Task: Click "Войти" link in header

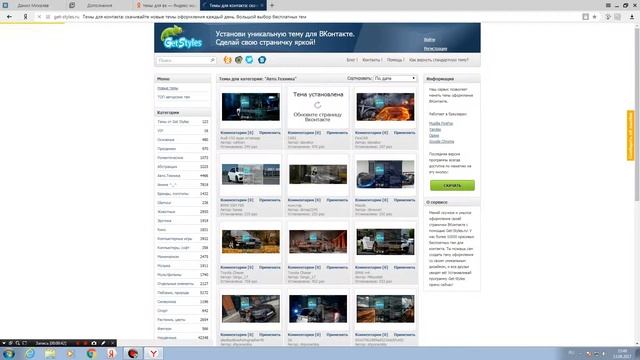Action: [429, 40]
